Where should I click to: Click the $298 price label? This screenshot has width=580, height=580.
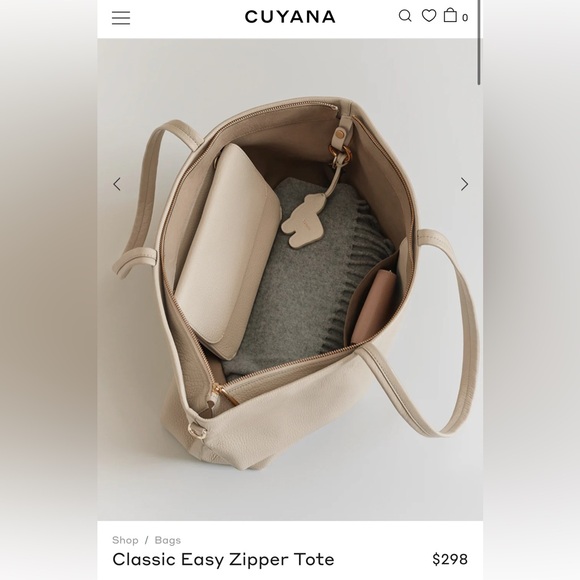click(x=450, y=559)
